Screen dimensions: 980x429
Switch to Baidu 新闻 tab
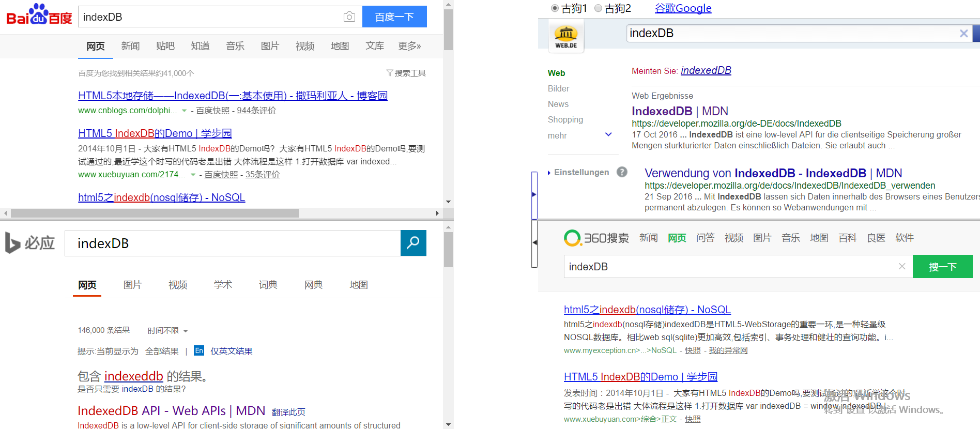[130, 46]
